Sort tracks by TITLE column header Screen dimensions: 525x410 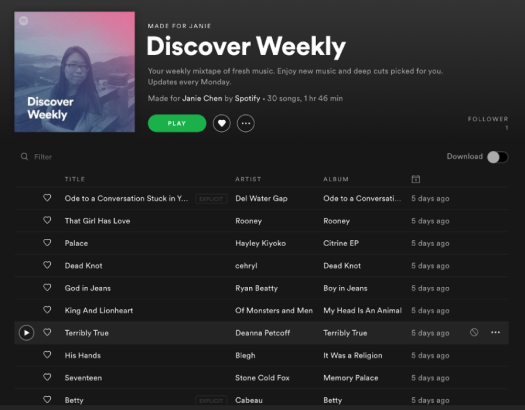coord(75,179)
